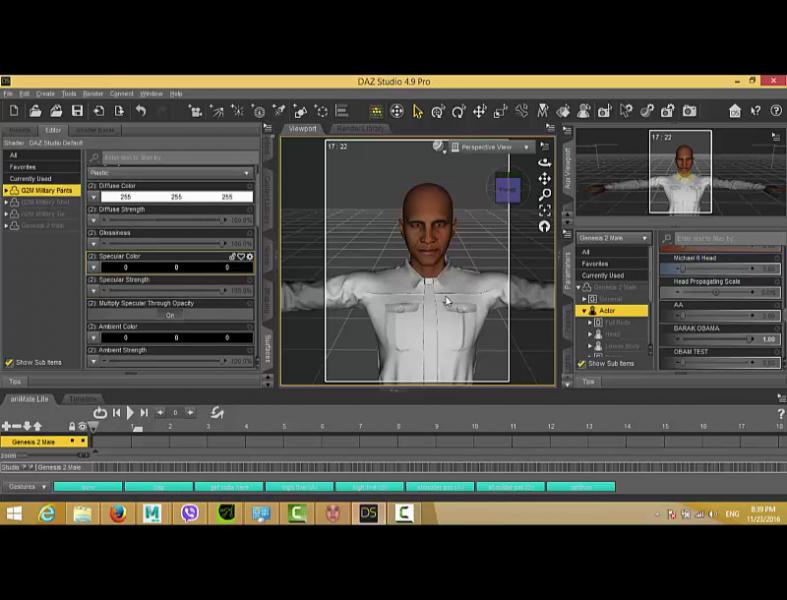Toggle Multiply Specular Through Opacity On button
This screenshot has height=600, width=787.
[x=170, y=315]
